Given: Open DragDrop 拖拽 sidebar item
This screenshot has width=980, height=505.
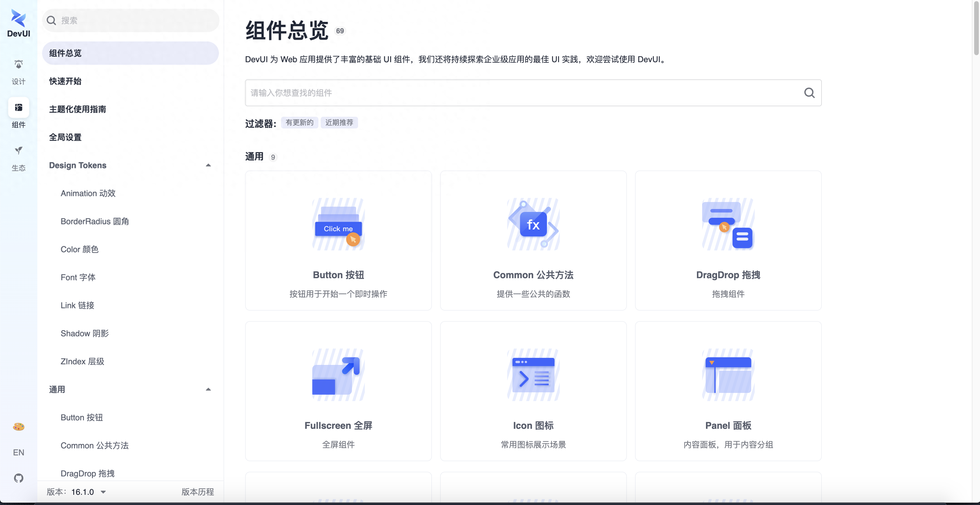Looking at the screenshot, I should tap(88, 473).
